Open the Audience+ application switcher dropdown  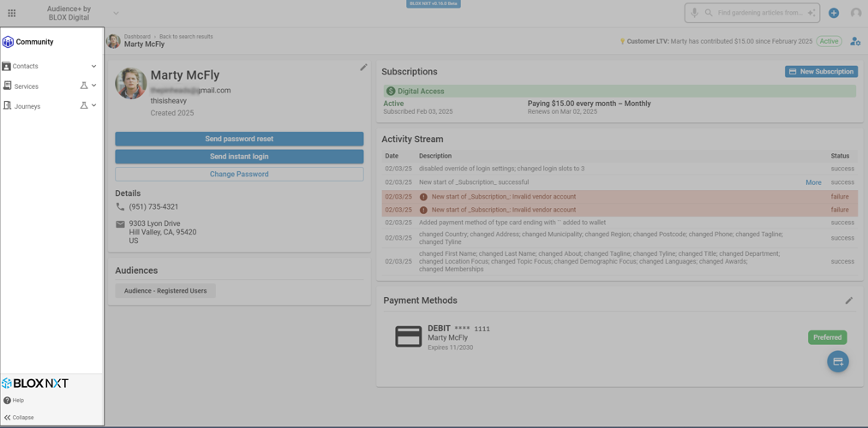116,13
